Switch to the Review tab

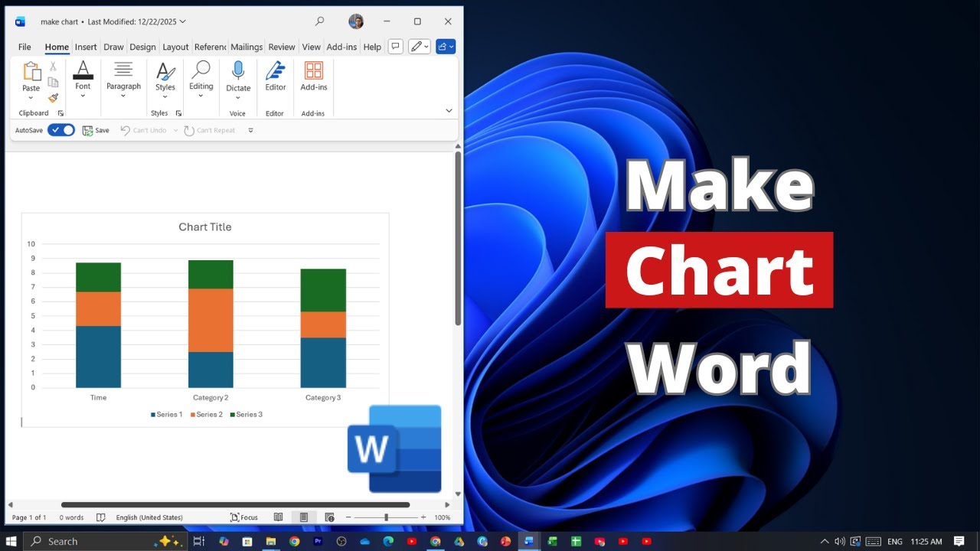point(282,47)
